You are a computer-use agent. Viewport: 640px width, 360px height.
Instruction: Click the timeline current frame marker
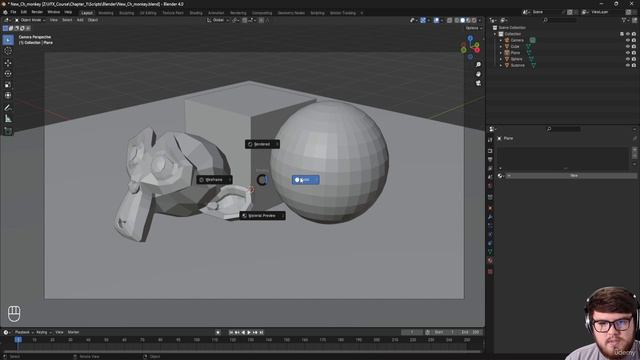point(18,340)
